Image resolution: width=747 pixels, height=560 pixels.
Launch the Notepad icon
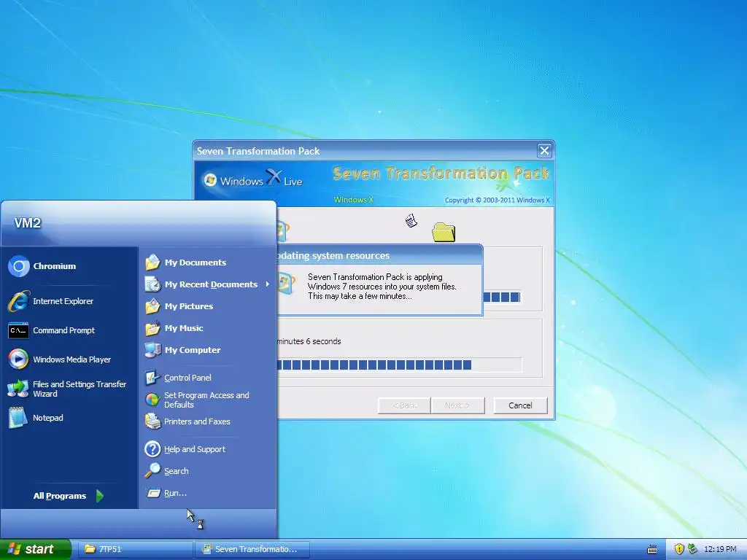[18, 418]
